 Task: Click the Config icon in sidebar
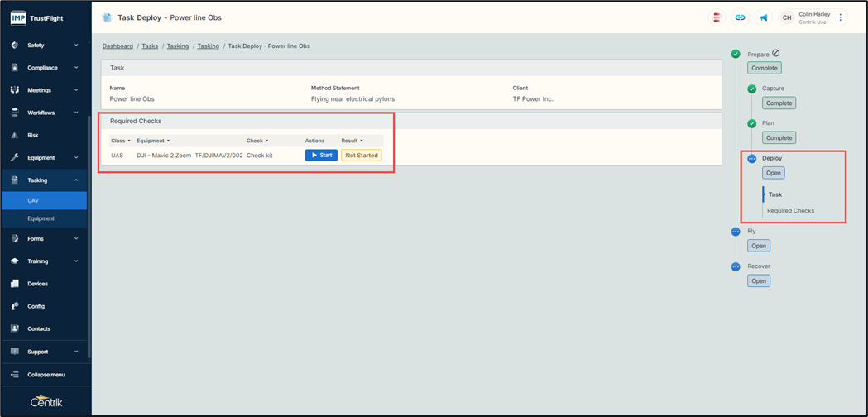[14, 306]
